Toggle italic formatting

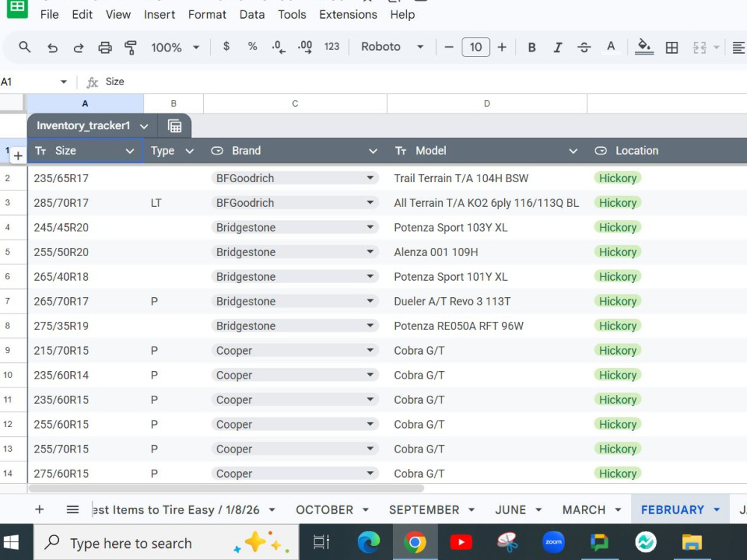pyautogui.click(x=557, y=47)
